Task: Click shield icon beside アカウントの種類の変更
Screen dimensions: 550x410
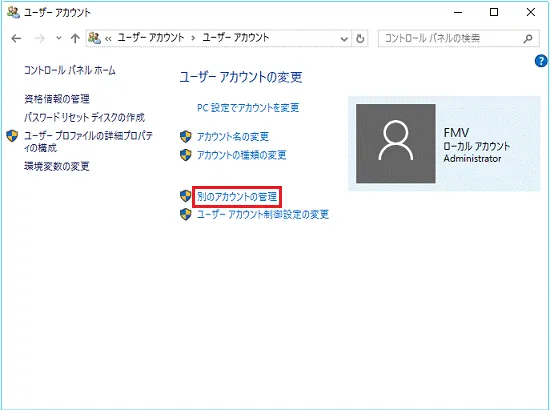Action: click(186, 155)
